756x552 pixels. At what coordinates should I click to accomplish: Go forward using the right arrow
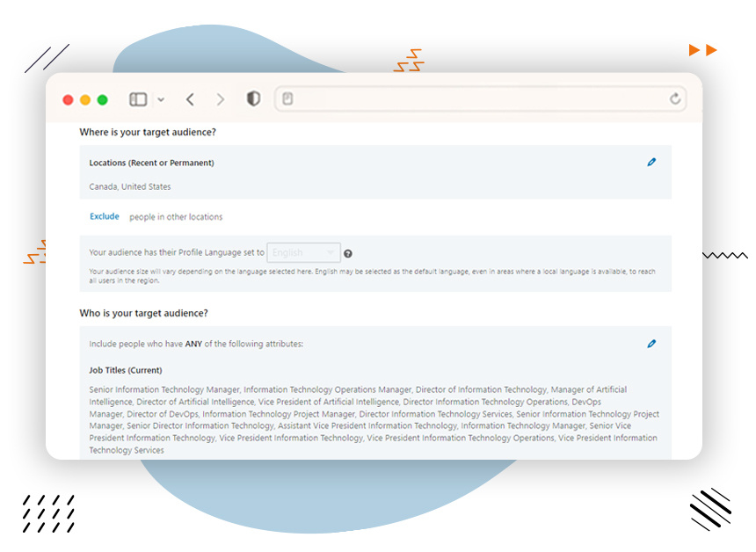(x=221, y=99)
